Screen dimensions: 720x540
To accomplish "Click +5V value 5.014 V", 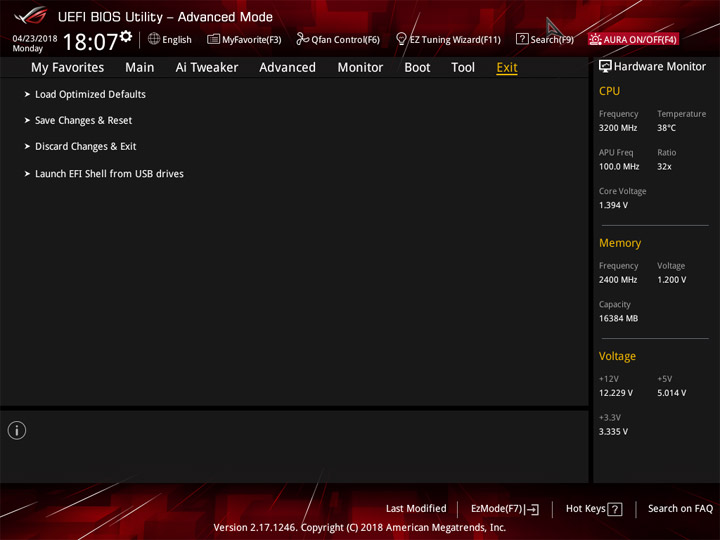I will pos(671,393).
